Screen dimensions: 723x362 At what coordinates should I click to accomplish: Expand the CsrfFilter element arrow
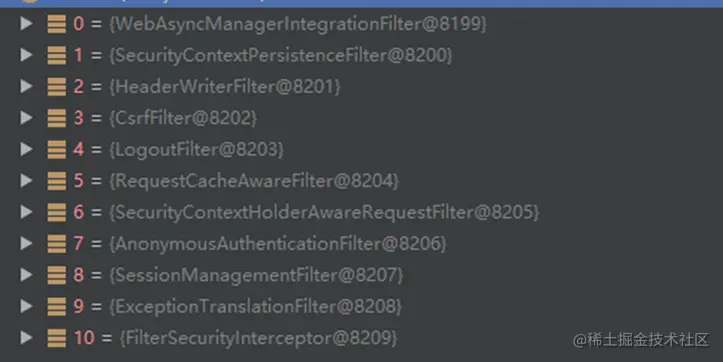click(x=26, y=118)
